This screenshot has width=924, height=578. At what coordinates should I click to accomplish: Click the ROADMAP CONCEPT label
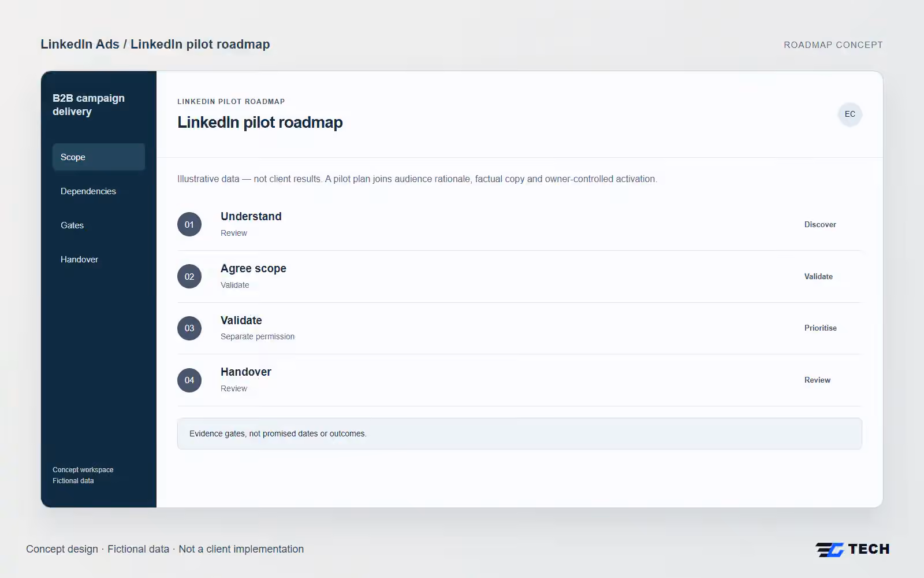point(833,45)
